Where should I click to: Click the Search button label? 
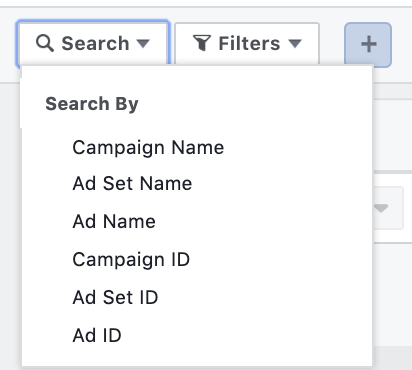click(95, 44)
